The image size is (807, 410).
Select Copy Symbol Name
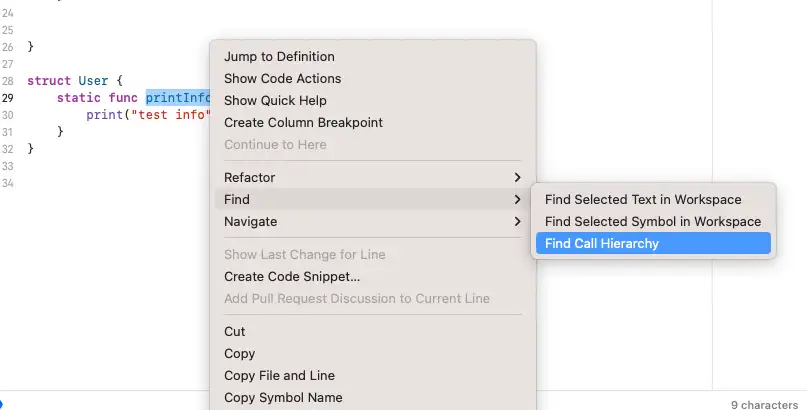(283, 398)
